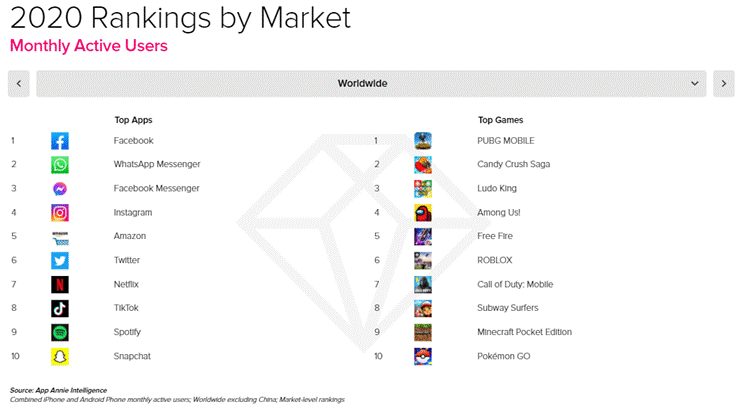The width and height of the screenshot is (756, 414).
Task: Click the TikTok app icon
Action: tap(60, 308)
